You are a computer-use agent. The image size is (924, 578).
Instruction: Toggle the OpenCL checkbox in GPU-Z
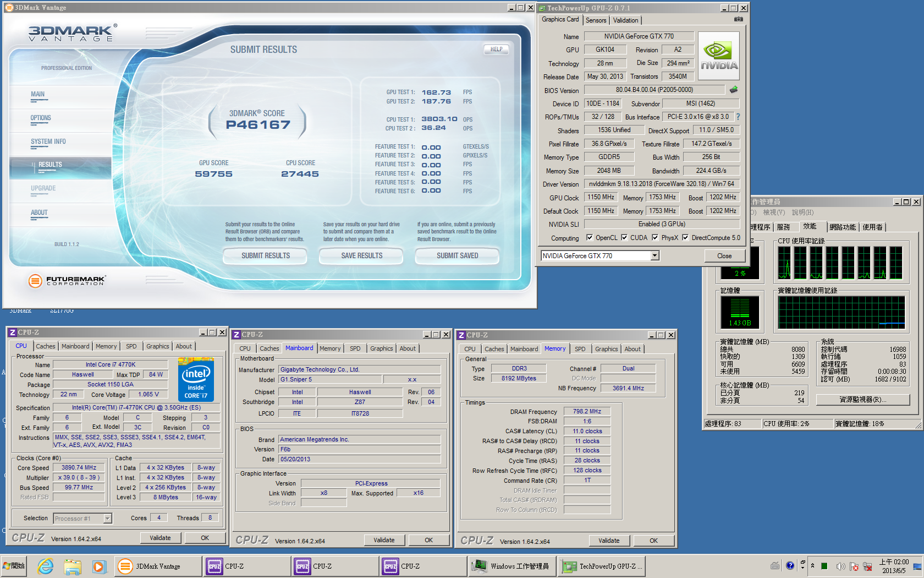tap(590, 238)
